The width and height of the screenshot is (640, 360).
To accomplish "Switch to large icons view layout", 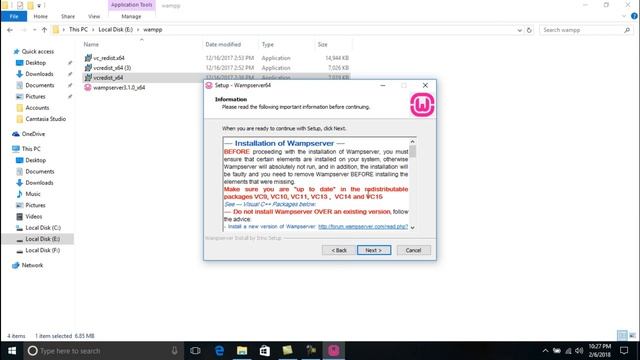I will [633, 336].
